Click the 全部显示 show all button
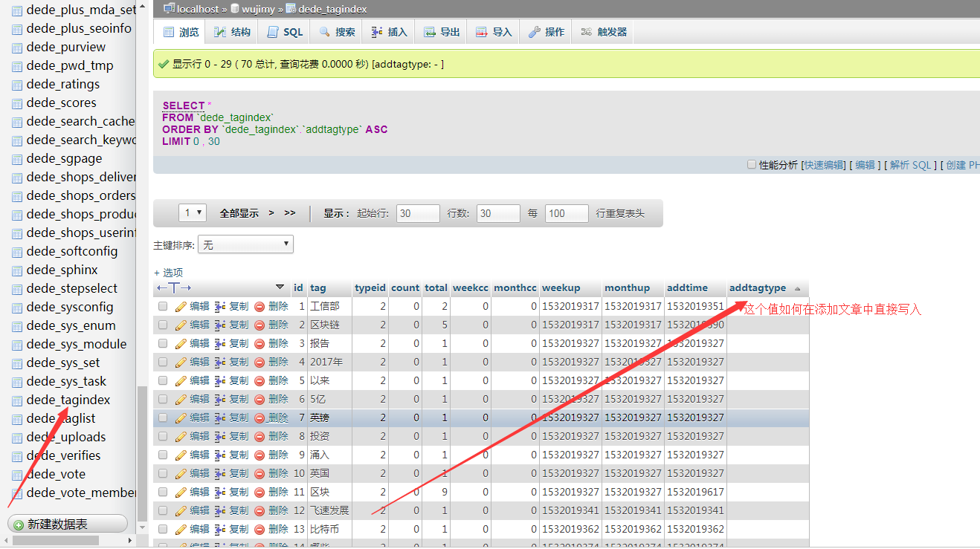This screenshot has width=980, height=549. point(239,213)
